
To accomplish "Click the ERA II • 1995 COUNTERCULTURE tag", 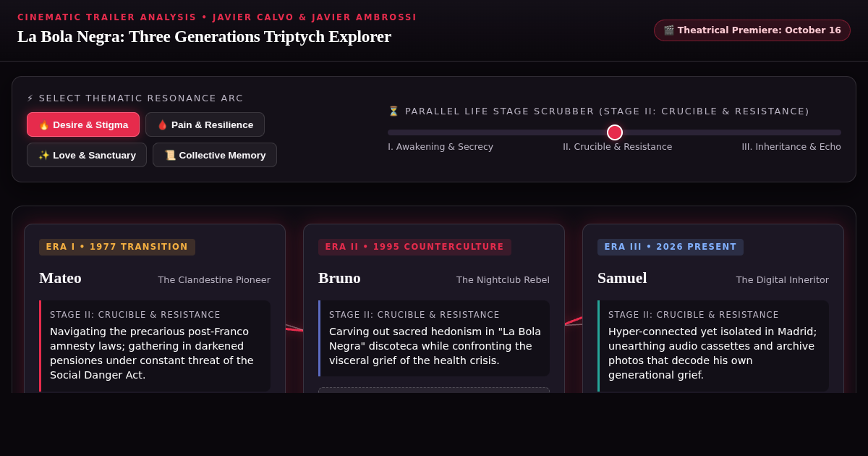I will coord(414,247).
